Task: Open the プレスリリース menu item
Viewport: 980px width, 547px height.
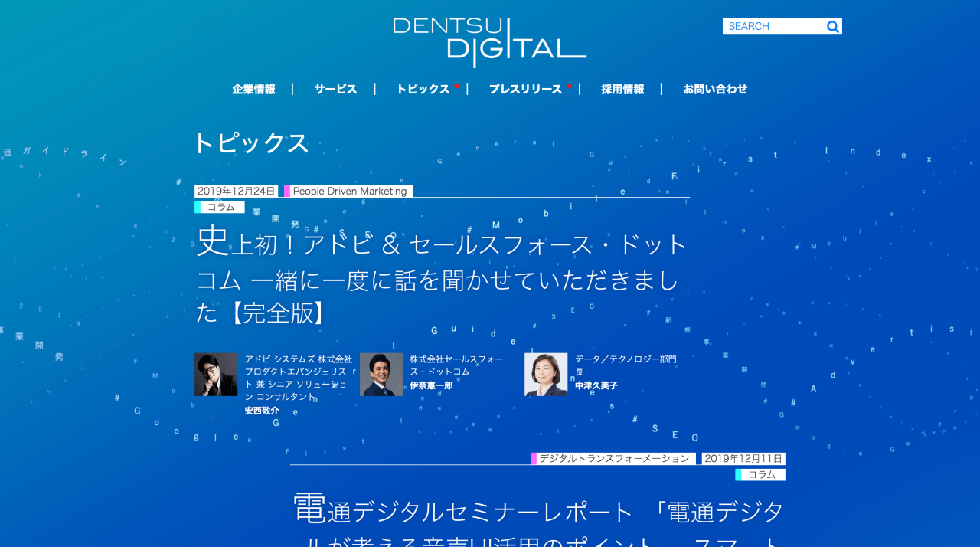Action: 525,89
